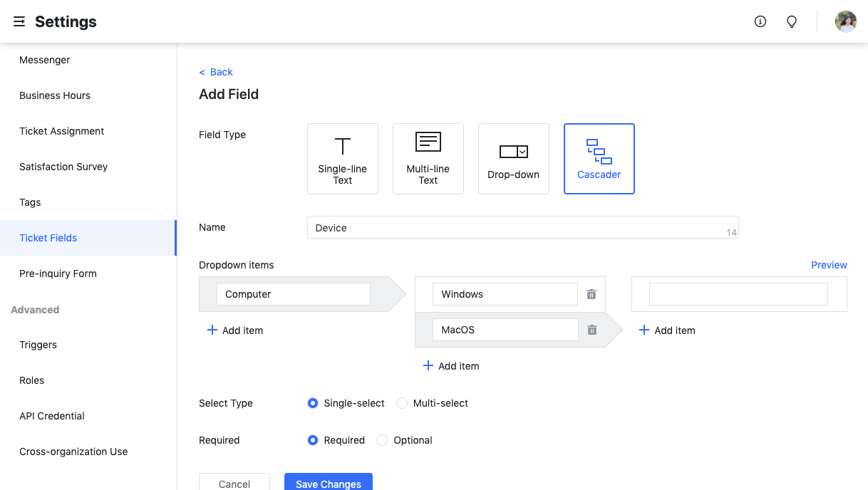Image resolution: width=868 pixels, height=490 pixels.
Task: Delete the MacOS item with trash icon
Action: tap(591, 330)
